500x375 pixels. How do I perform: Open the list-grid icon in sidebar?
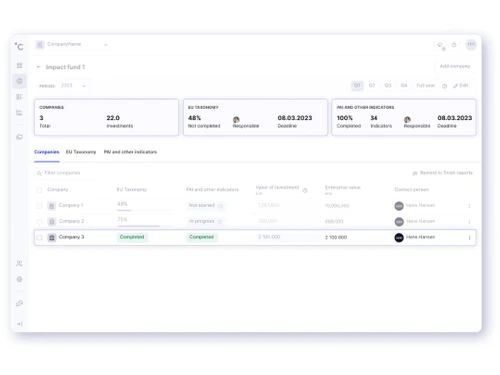pyautogui.click(x=19, y=97)
